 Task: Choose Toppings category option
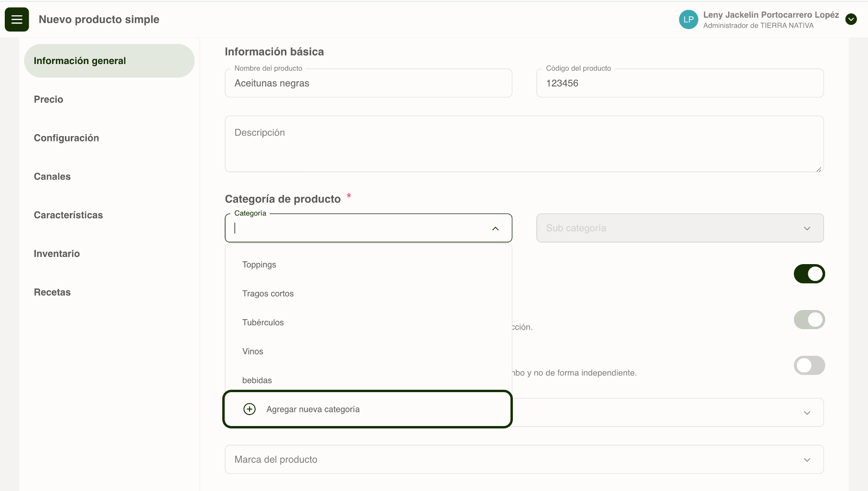pyautogui.click(x=369, y=265)
